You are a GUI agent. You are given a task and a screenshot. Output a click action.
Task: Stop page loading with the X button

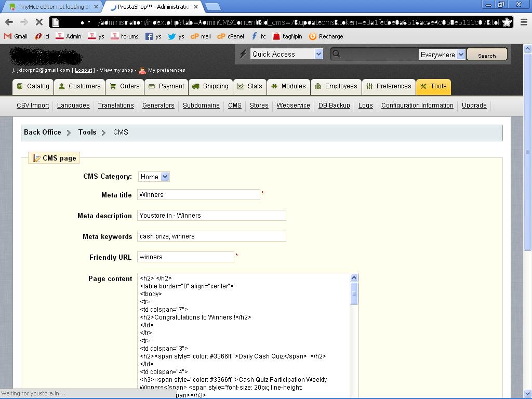pos(39,22)
